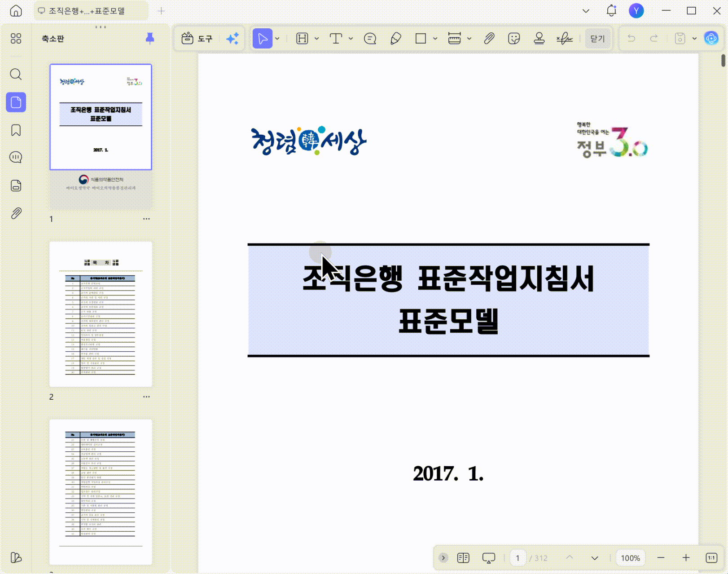This screenshot has width=728, height=574.
Task: Pin the thumbnail panel
Action: [x=150, y=39]
